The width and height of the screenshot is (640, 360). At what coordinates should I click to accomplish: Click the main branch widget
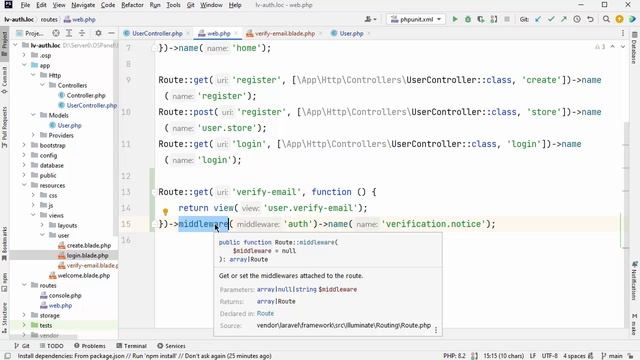(612, 356)
